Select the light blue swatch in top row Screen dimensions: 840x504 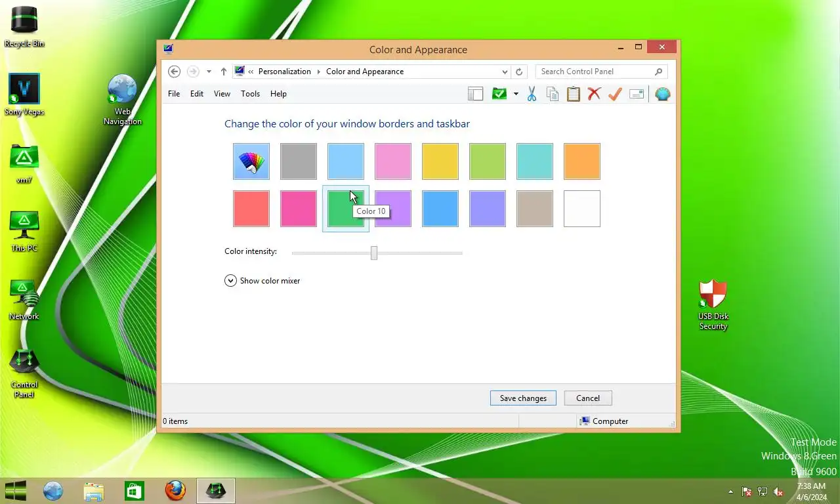click(346, 161)
